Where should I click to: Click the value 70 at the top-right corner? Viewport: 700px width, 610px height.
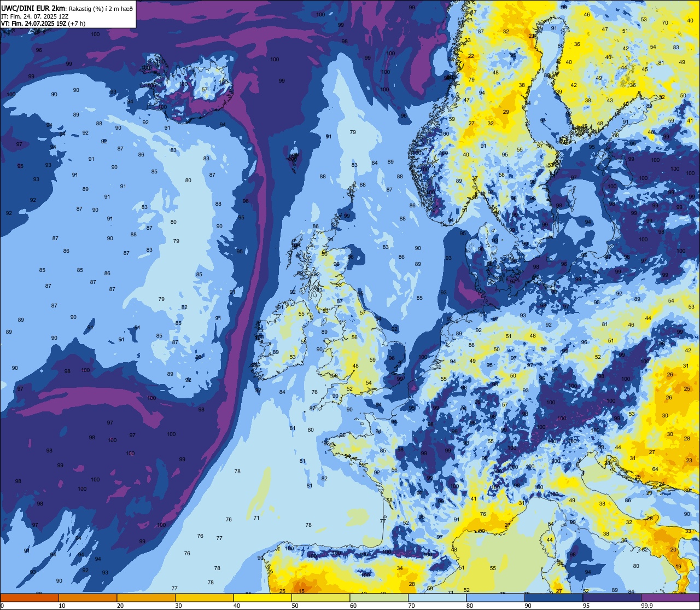pos(665,23)
